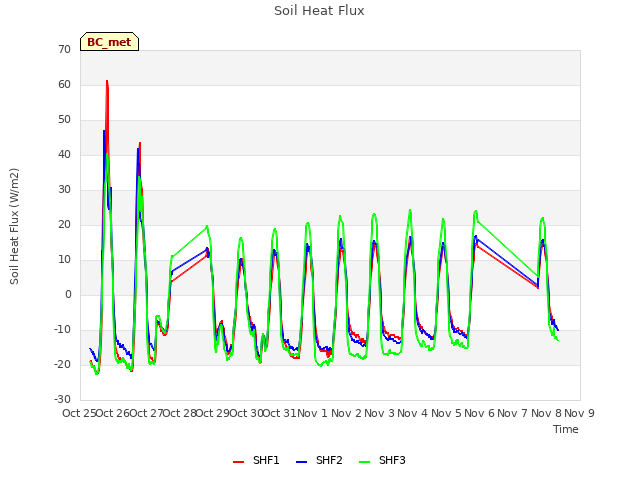Toggle the SHF1 legend entry
The image size is (640, 480).
[x=256, y=460]
